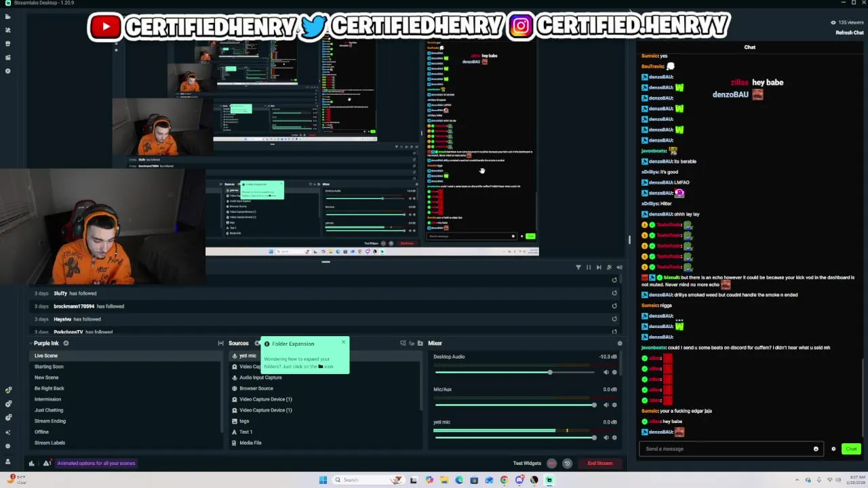The height and width of the screenshot is (488, 868).
Task: Open Mic/Aux settings gear
Action: coord(614,405)
